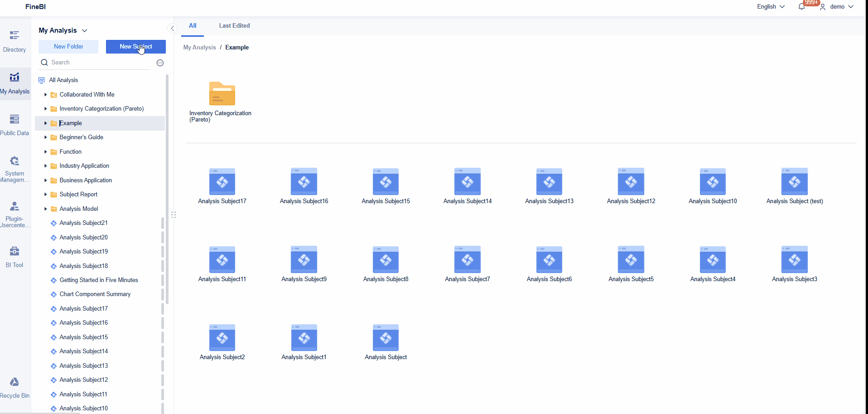This screenshot has width=868, height=414.
Task: Click the Example breadcrumb text
Action: coord(237,48)
